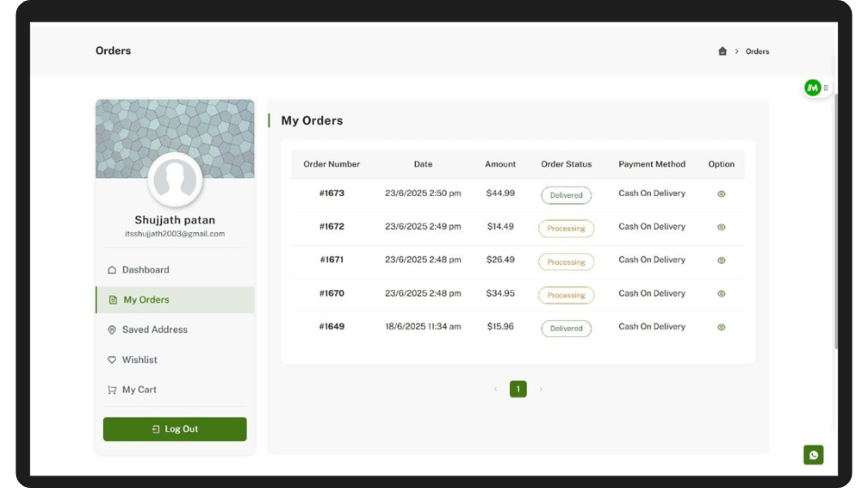Click Delivered badge for order #1673

pos(566,195)
